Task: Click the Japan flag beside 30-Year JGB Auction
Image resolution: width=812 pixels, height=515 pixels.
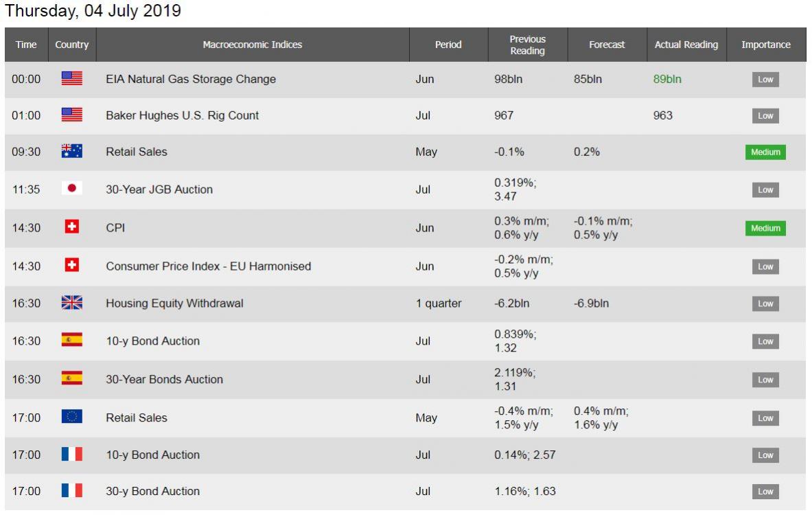Action: click(x=72, y=189)
